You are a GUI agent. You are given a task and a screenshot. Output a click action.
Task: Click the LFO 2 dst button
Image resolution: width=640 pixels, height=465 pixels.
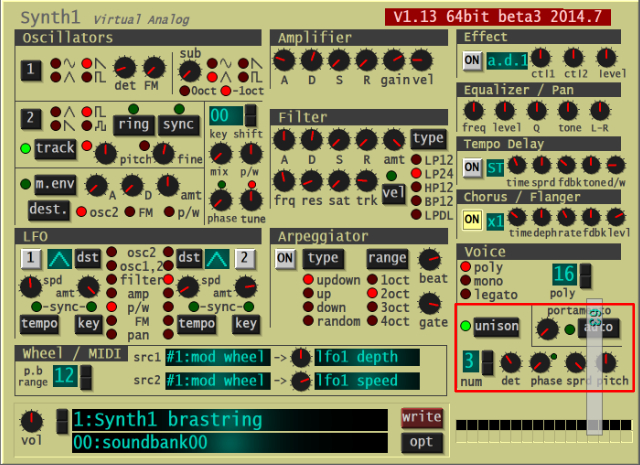(189, 258)
